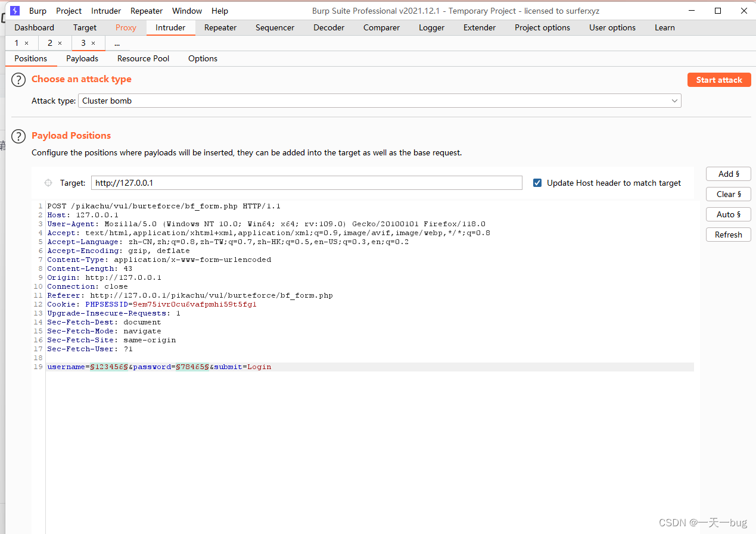Open the Project menu
This screenshot has height=534, width=756.
69,11
